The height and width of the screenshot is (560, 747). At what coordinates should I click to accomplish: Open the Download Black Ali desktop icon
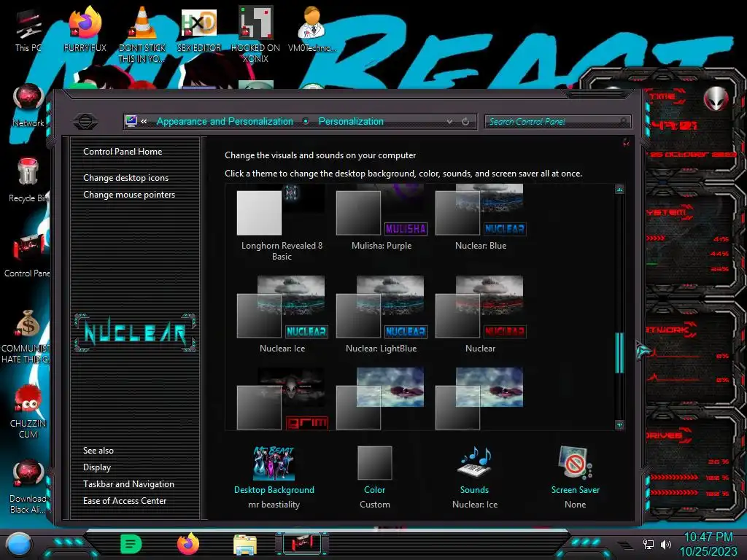[x=28, y=486]
